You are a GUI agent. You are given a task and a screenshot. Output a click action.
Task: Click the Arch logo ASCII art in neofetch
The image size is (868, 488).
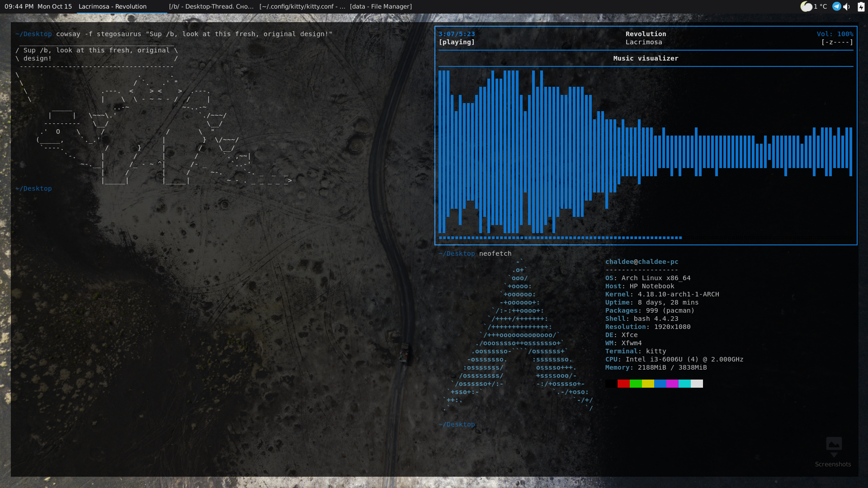click(518, 335)
